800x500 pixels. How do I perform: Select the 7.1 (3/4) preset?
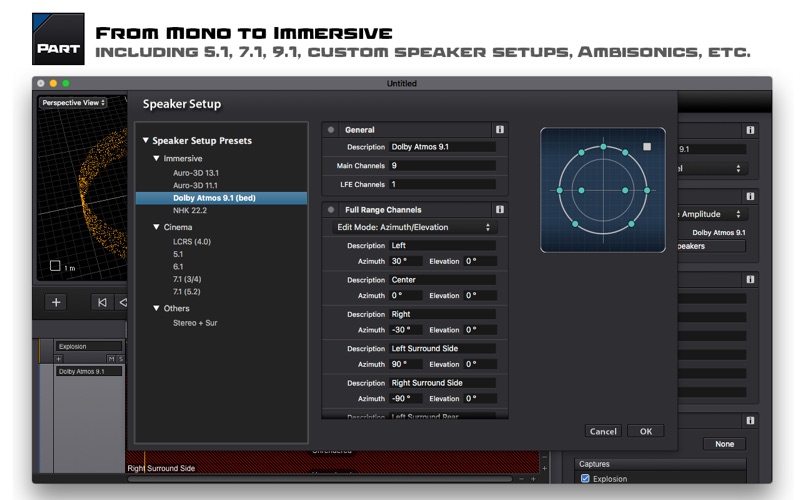pos(187,280)
